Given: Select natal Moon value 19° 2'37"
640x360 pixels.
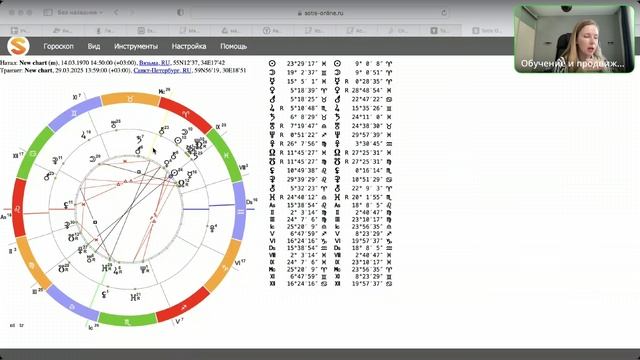Looking at the screenshot, I should pyautogui.click(x=302, y=73).
